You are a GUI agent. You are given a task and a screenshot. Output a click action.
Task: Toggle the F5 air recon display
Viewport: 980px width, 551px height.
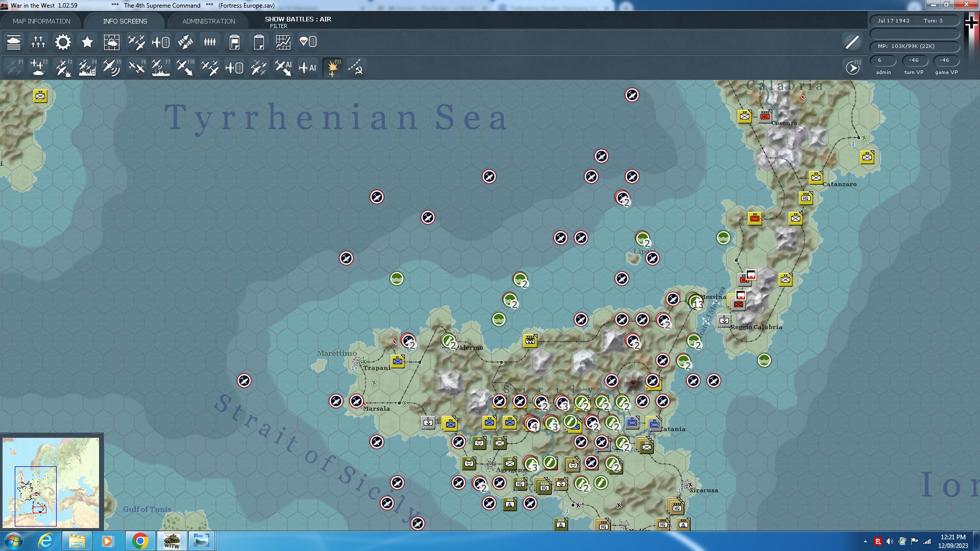pos(111,67)
